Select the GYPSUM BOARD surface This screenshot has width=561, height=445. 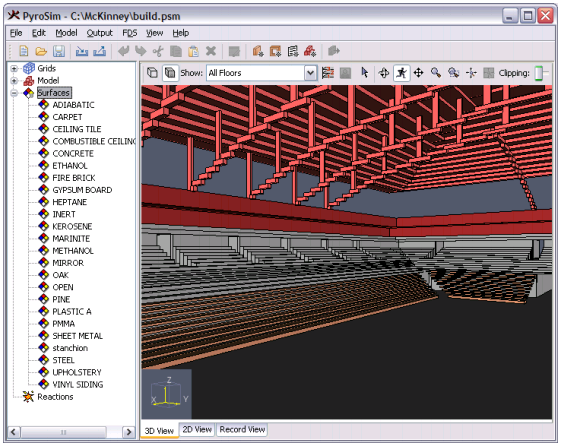click(82, 190)
